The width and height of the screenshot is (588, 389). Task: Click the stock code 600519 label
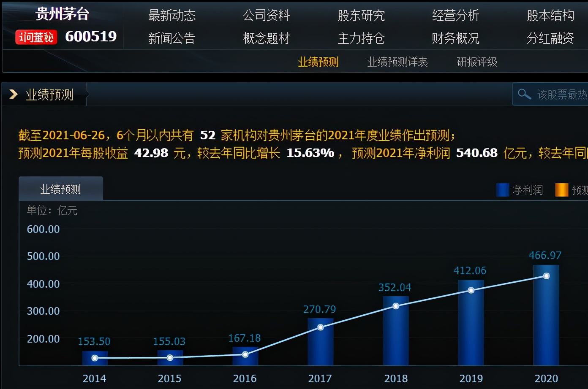pos(91,37)
